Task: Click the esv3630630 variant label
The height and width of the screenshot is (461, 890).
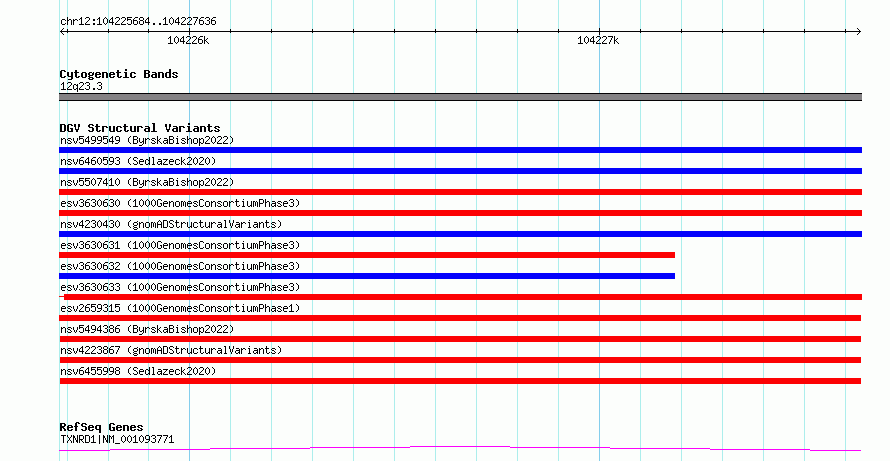Action: click(x=180, y=203)
